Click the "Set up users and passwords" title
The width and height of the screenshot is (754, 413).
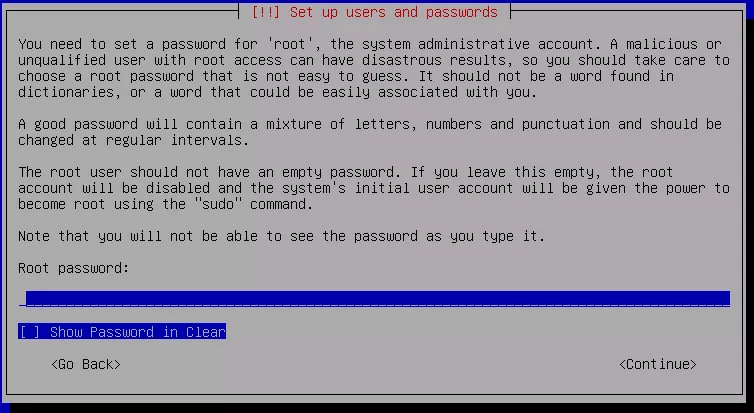(x=393, y=12)
